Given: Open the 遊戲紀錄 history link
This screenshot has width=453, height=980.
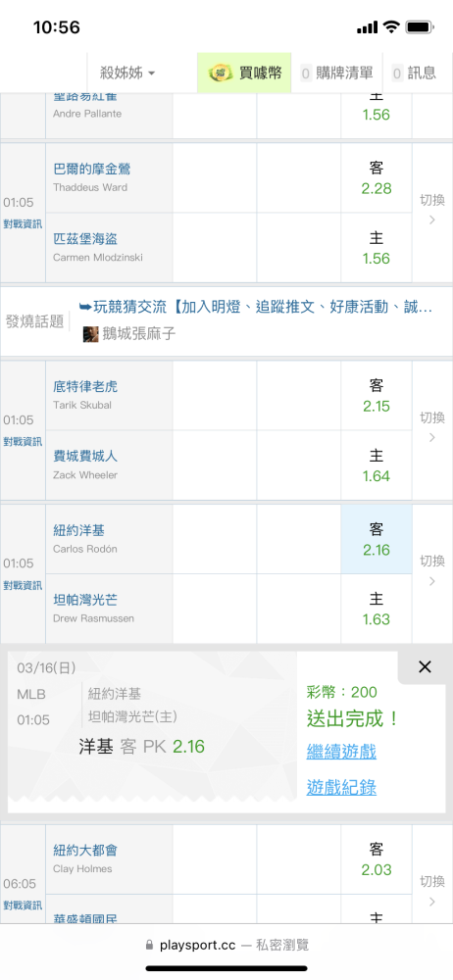Looking at the screenshot, I should [x=341, y=788].
